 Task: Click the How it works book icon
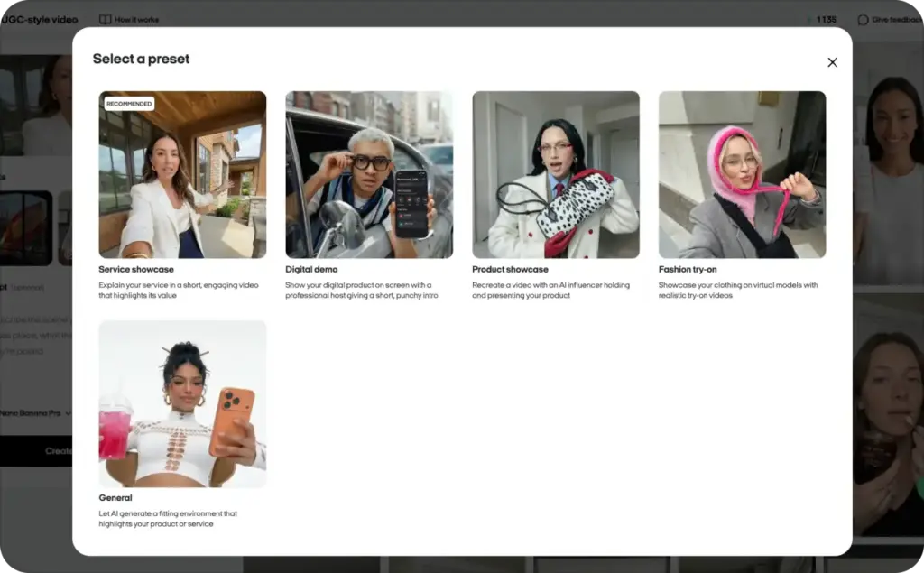105,20
